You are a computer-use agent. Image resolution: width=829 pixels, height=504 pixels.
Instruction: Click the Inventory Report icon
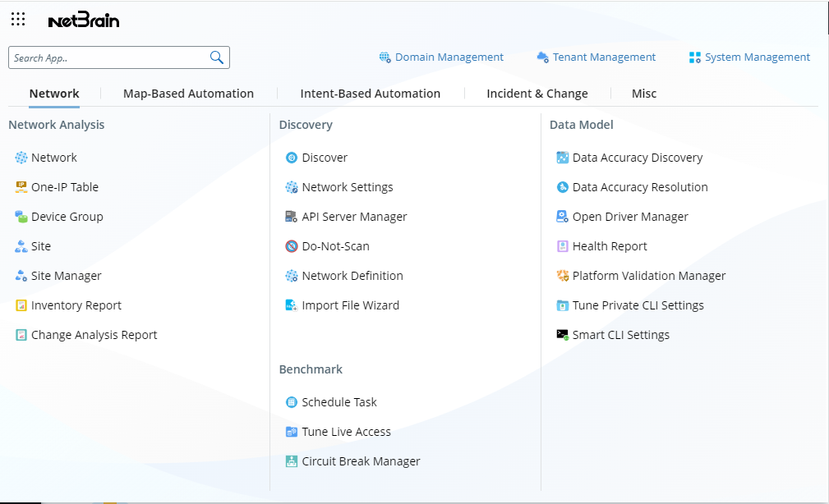point(21,305)
